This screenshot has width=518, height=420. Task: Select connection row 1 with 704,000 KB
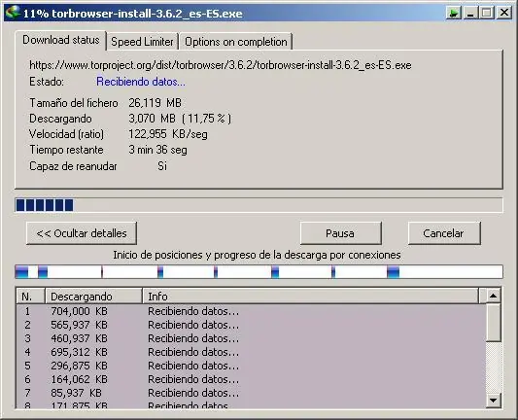tap(251, 311)
